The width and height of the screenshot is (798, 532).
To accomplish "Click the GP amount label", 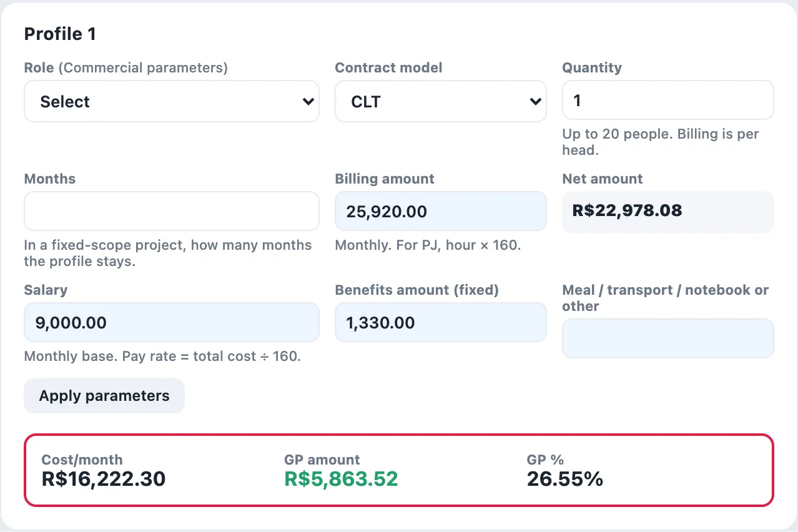I will pos(322,460).
